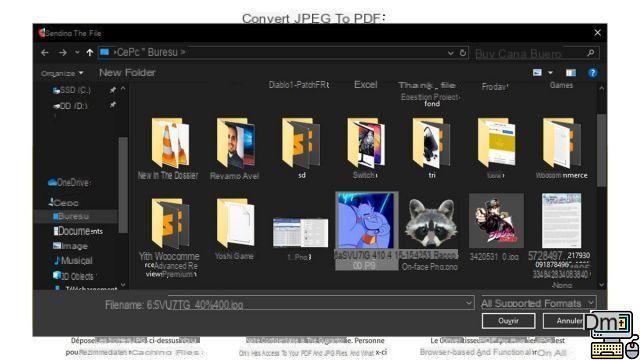Expand the Filename dropdown arrow
This screenshot has height=360, width=640.
click(469, 303)
